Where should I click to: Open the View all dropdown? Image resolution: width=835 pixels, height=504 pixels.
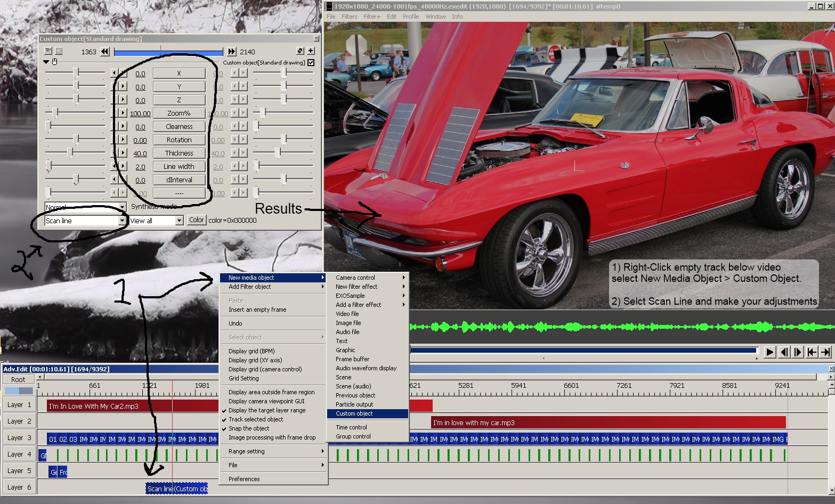pyautogui.click(x=179, y=221)
